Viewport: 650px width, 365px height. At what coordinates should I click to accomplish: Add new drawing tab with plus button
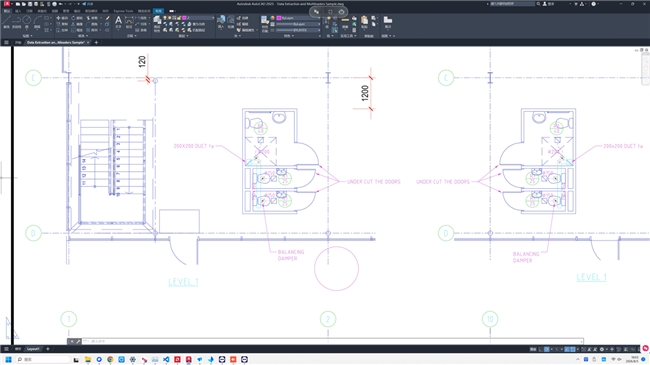(96, 42)
